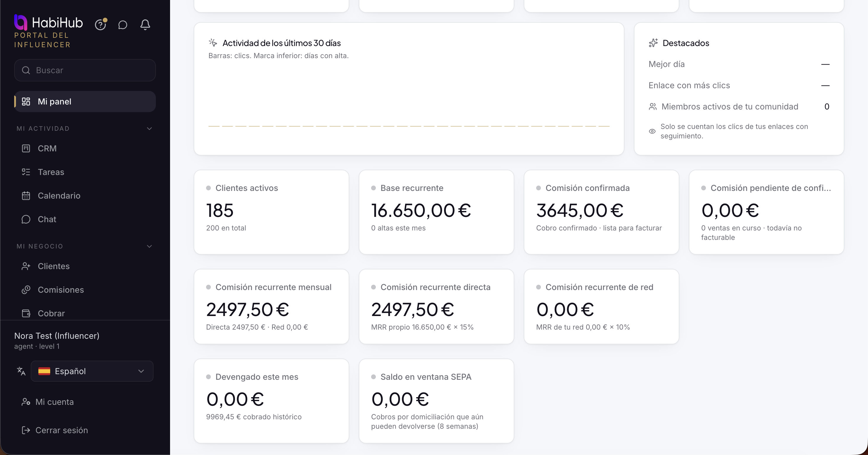The width and height of the screenshot is (868, 455).
Task: Click the Comisión recurrente de red title
Action: click(599, 287)
